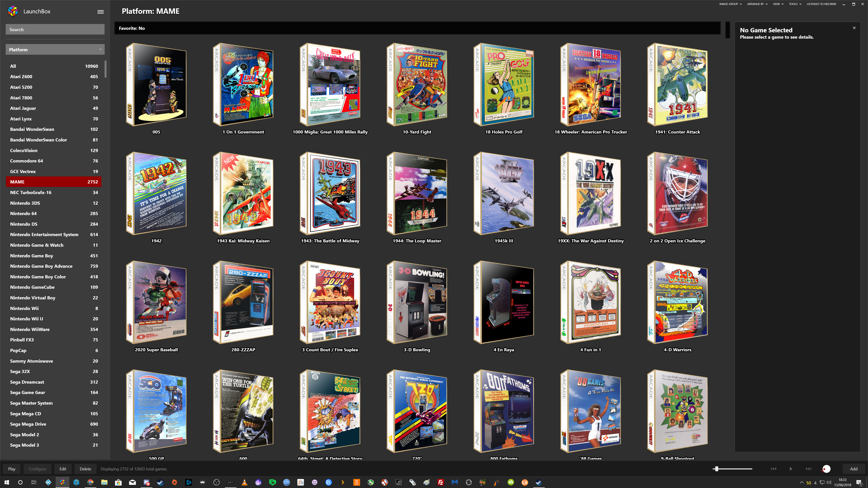
Task: Open the Mail app from the taskbar
Action: [x=132, y=482]
